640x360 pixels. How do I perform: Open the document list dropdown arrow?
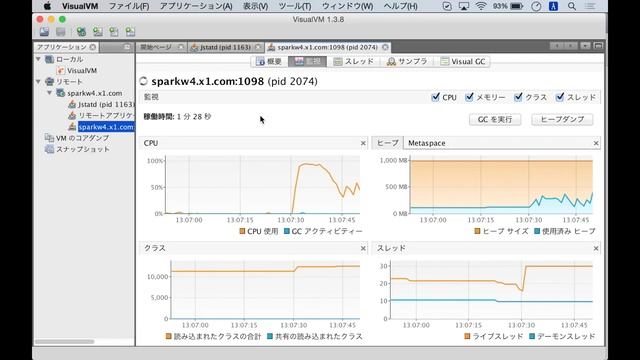[585, 46]
